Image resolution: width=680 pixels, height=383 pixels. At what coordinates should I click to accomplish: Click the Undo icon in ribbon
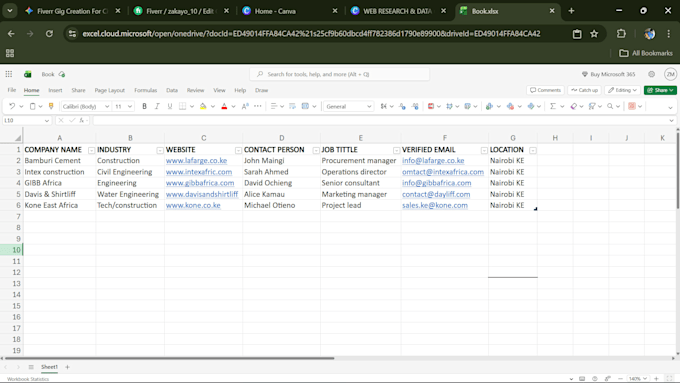coord(12,106)
